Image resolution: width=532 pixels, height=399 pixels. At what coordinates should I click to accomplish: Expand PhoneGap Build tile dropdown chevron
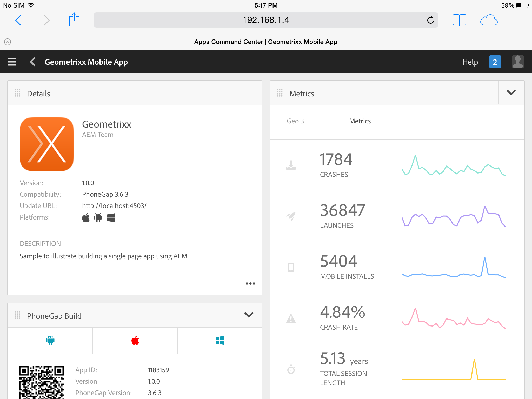pyautogui.click(x=249, y=315)
